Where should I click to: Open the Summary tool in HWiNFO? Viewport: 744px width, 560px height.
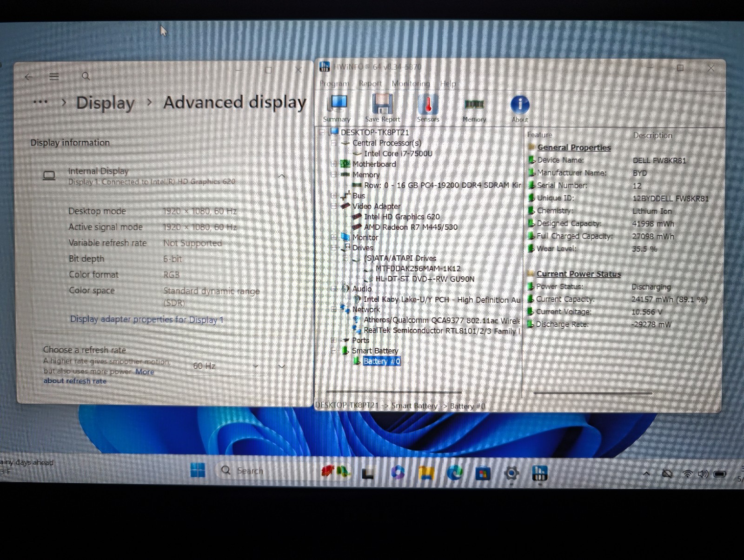337,109
